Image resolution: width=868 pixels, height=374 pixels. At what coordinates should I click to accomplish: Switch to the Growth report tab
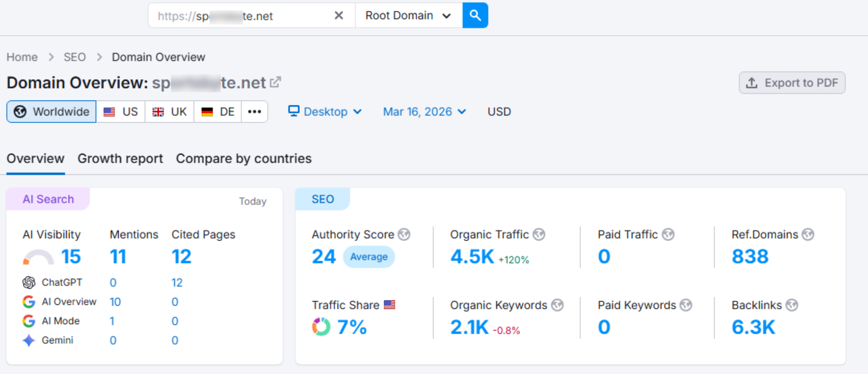coord(120,158)
